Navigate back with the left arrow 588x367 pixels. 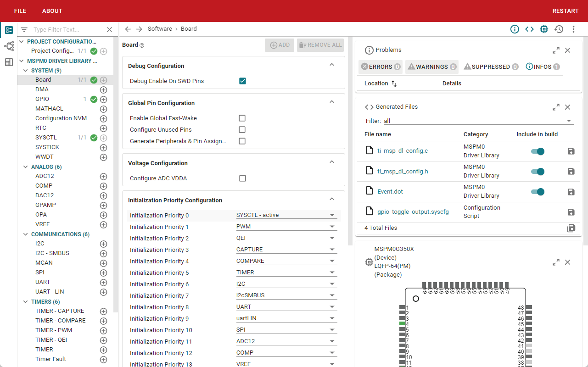point(128,29)
